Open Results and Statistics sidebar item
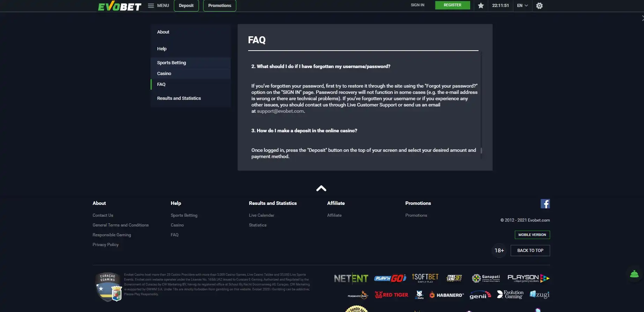The width and height of the screenshot is (644, 312). (x=179, y=98)
